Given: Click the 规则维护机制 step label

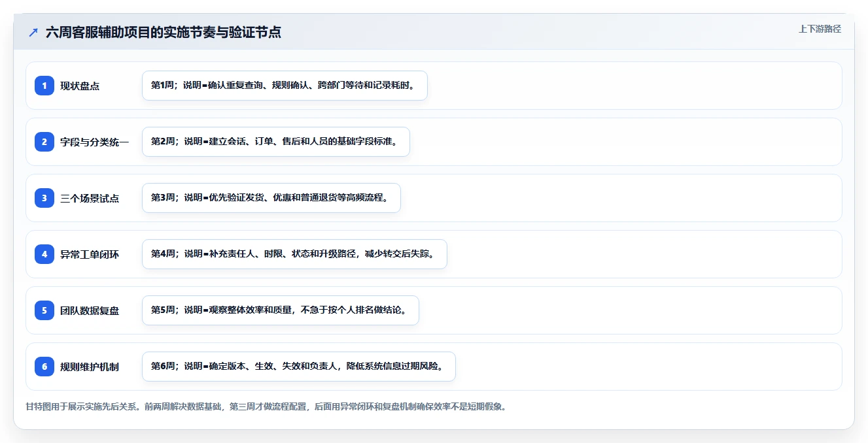Looking at the screenshot, I should point(90,367).
